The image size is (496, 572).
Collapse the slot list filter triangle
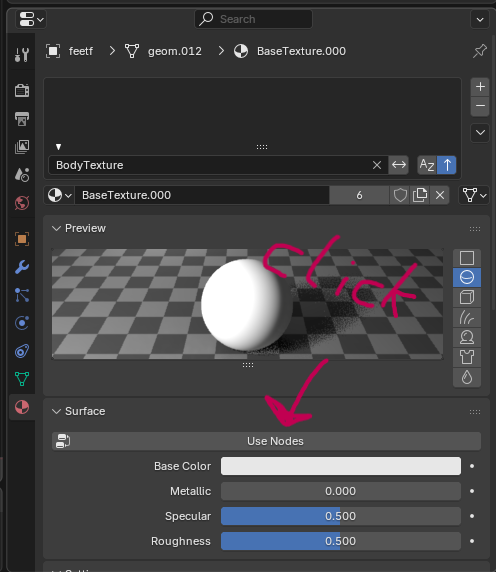pos(58,147)
